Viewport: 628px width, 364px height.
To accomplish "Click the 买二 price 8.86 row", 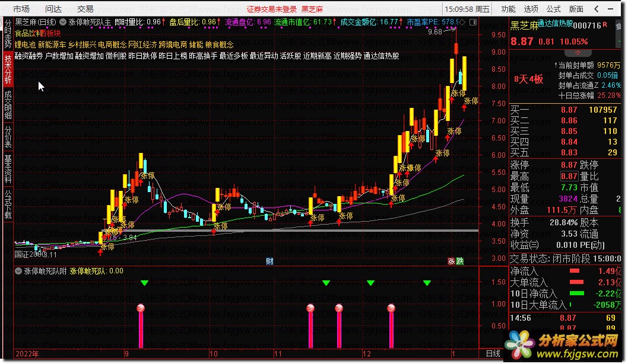I will click(x=564, y=120).
